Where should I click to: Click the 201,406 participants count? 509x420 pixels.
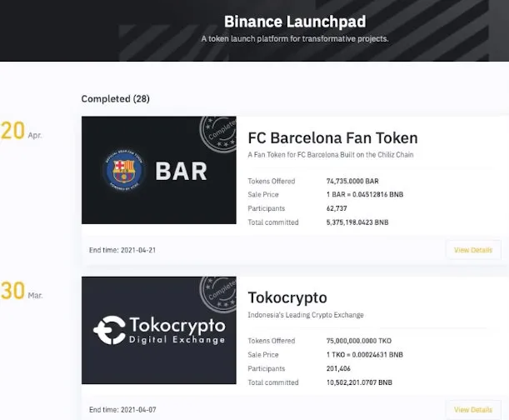tap(339, 368)
